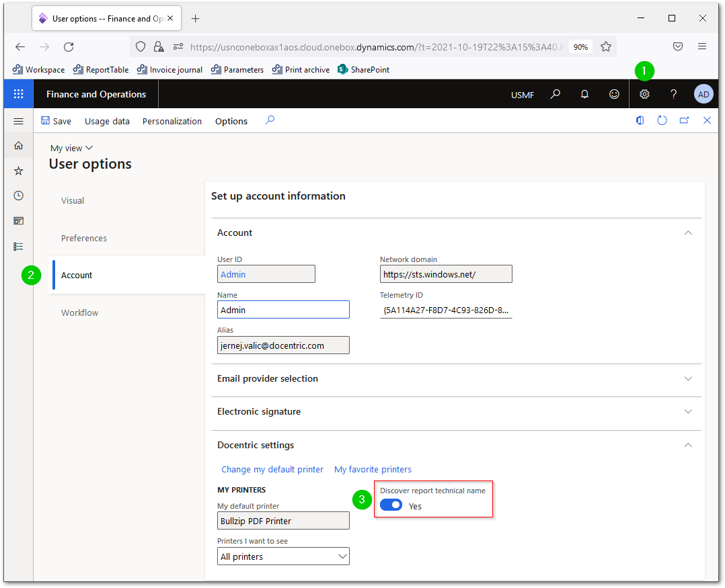
Task: Open Pocket save icon
Action: (x=678, y=46)
